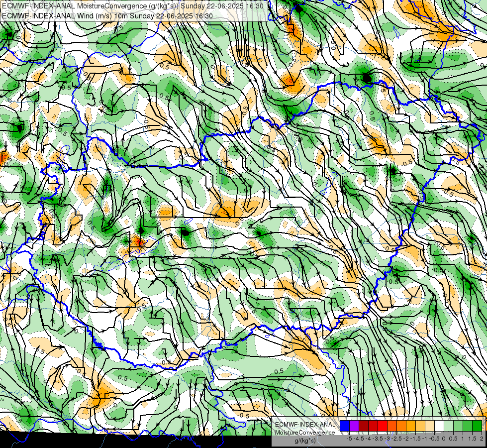Click the amber swatch between -1.5 and -1
487x448 pixels.
click(x=411, y=426)
